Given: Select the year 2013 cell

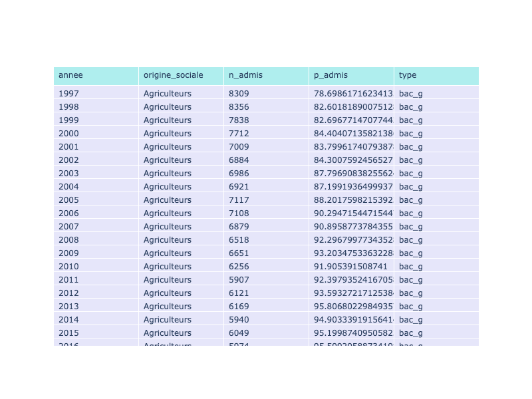Looking at the screenshot, I should coord(68,307).
